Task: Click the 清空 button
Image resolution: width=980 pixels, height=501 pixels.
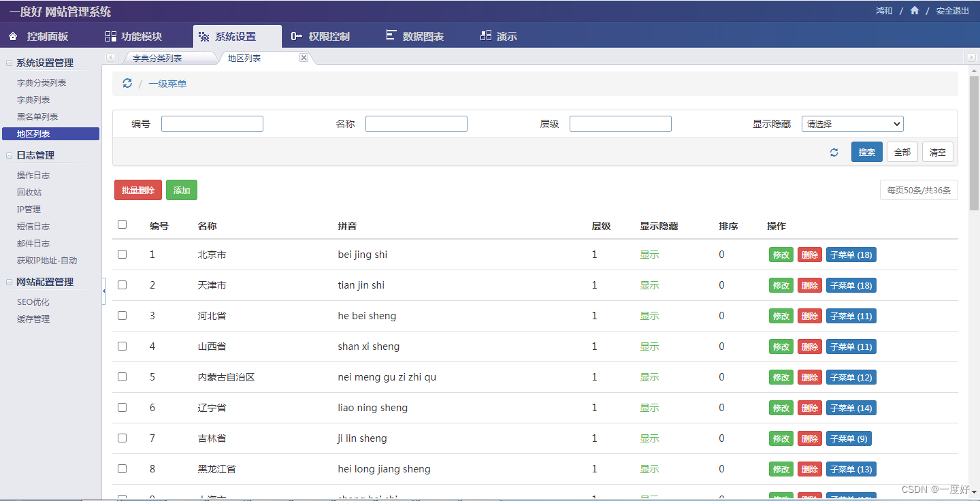Action: (938, 152)
